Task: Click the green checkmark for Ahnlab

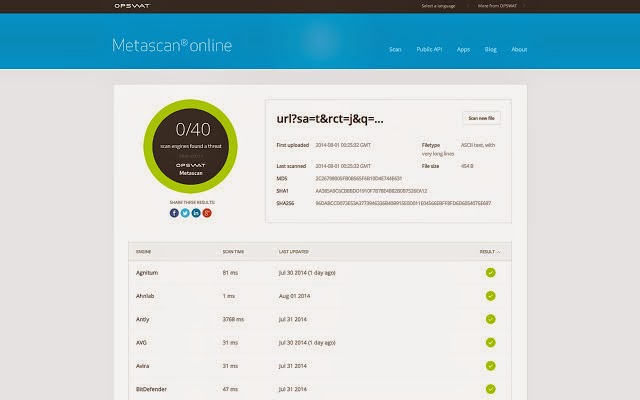Action: click(x=491, y=296)
